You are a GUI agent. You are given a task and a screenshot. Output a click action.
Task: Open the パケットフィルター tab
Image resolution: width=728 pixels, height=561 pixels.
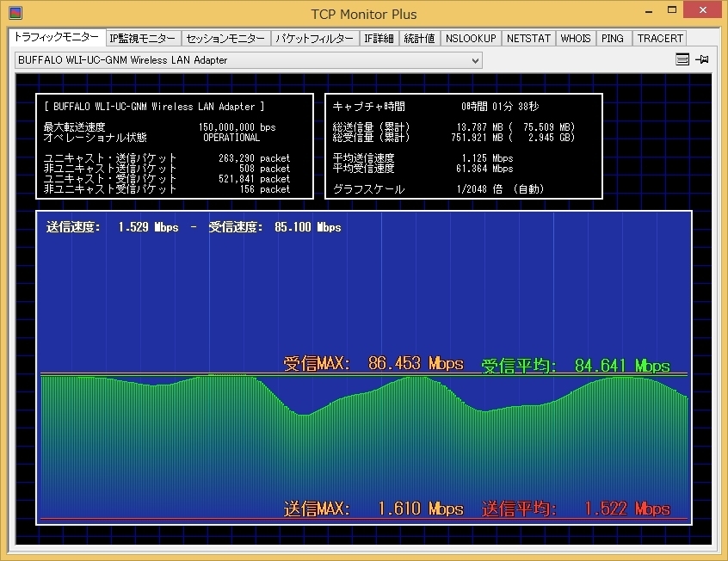click(x=315, y=39)
